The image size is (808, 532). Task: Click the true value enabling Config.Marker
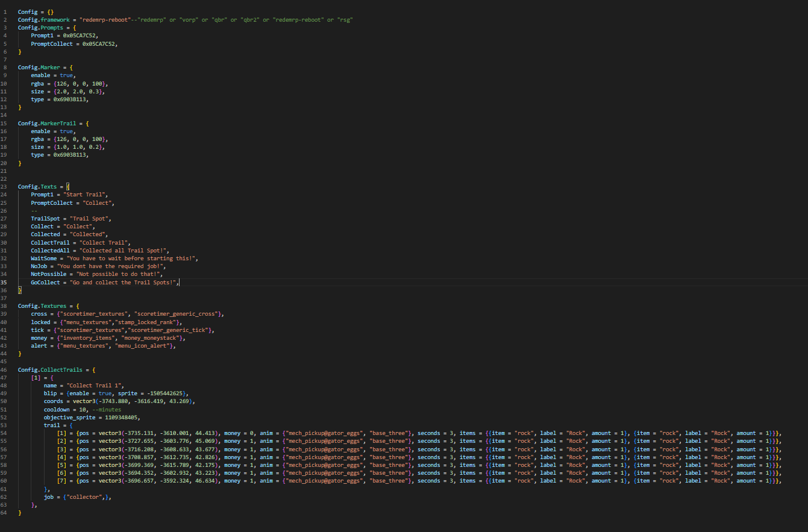pyautogui.click(x=66, y=75)
